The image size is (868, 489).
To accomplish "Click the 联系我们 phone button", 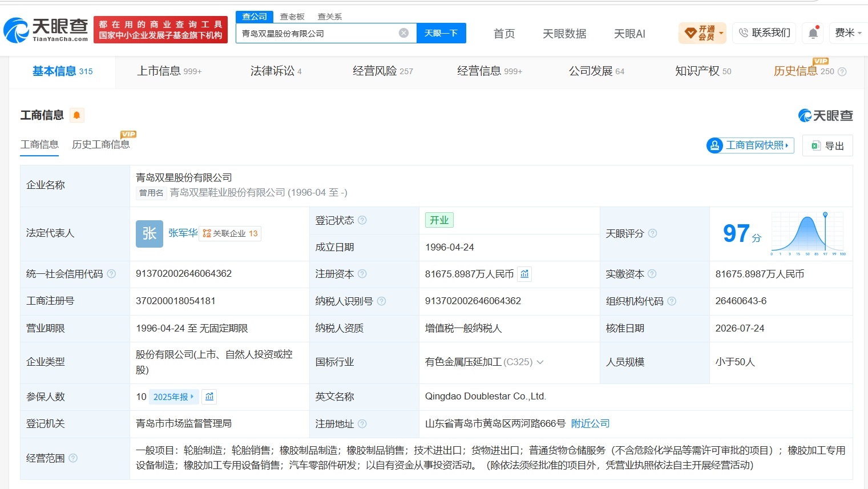I will (x=764, y=33).
